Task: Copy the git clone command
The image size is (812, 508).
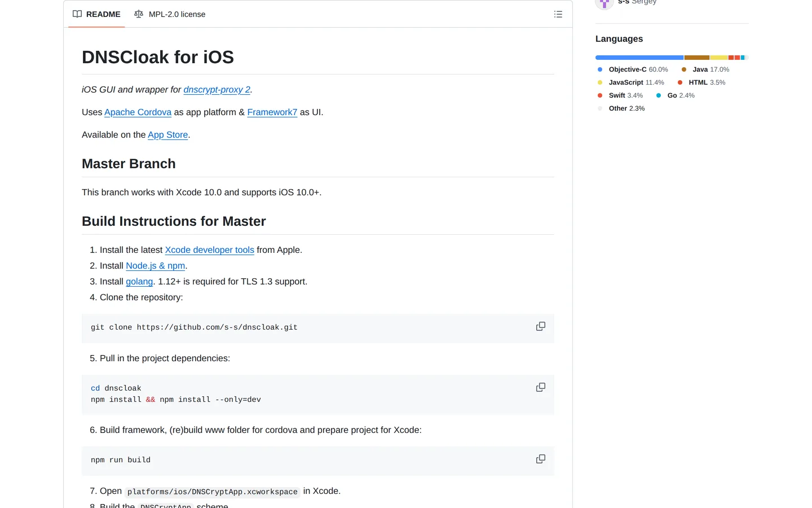Action: click(541, 326)
